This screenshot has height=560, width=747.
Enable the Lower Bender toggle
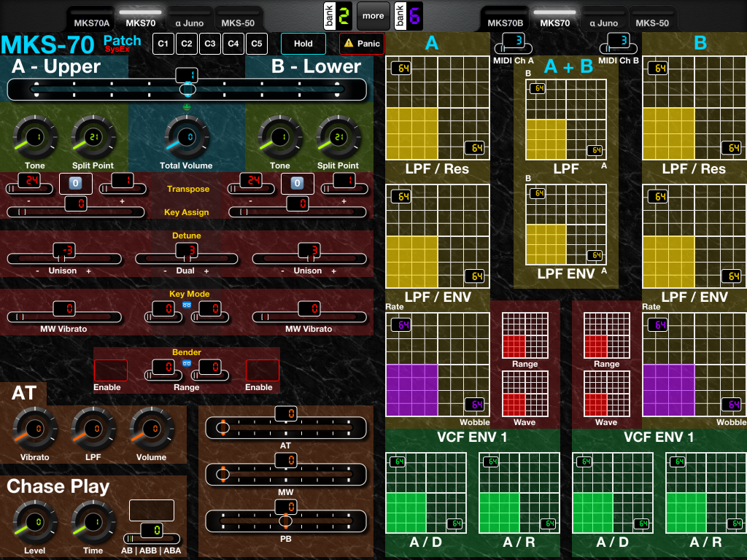[x=262, y=370]
